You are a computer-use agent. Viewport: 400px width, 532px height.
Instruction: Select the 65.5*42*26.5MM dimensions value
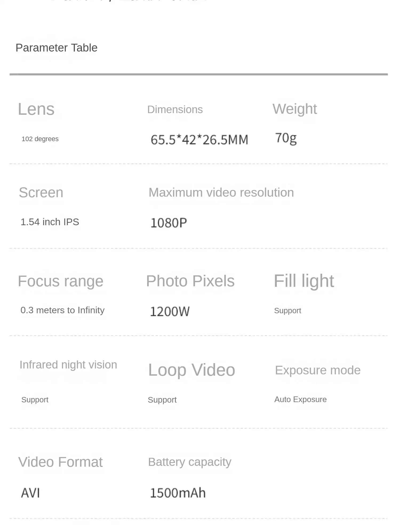[x=199, y=140]
